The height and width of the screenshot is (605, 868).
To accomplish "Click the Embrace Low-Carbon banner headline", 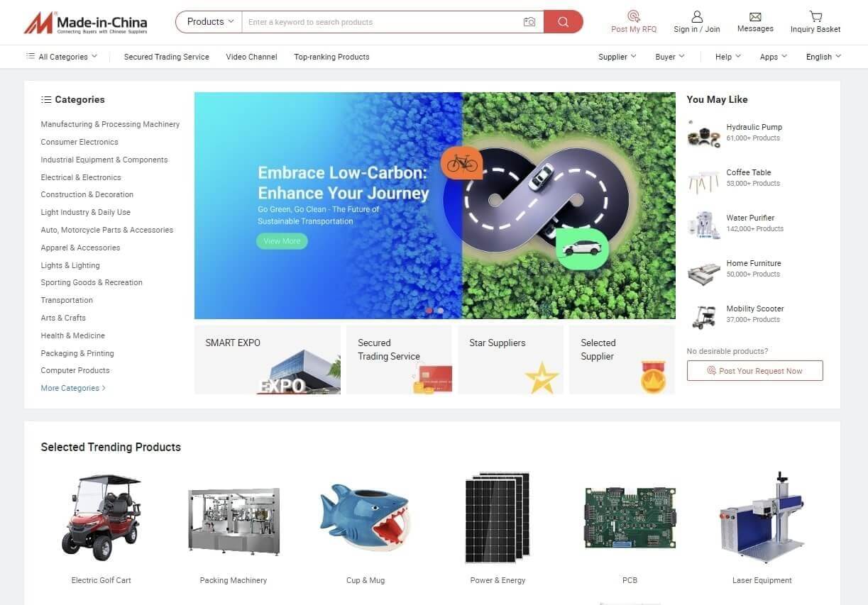I will tap(344, 183).
